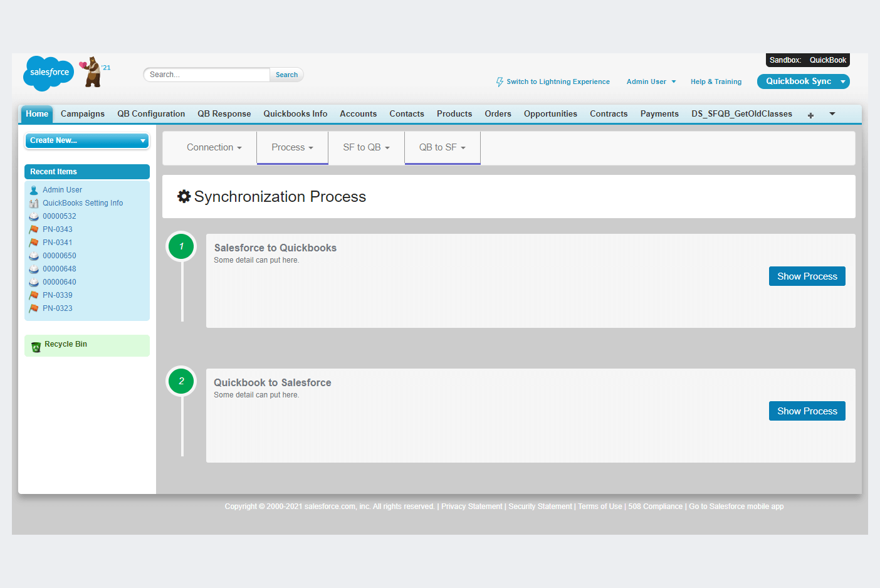The image size is (880, 588).
Task: Expand the Create New dropdown
Action: click(87, 140)
